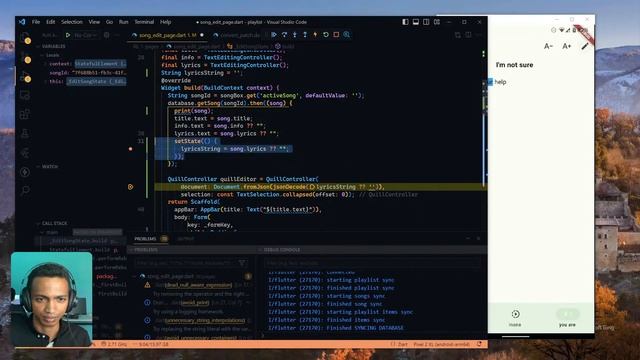Open the Search view in activity bar
Viewport: 640px width, 360px height.
click(x=25, y=191)
